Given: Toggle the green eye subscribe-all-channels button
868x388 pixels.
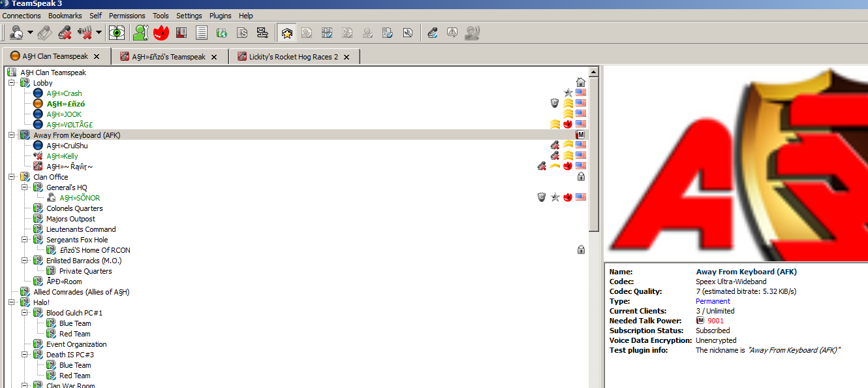Looking at the screenshot, I should coord(117,32).
